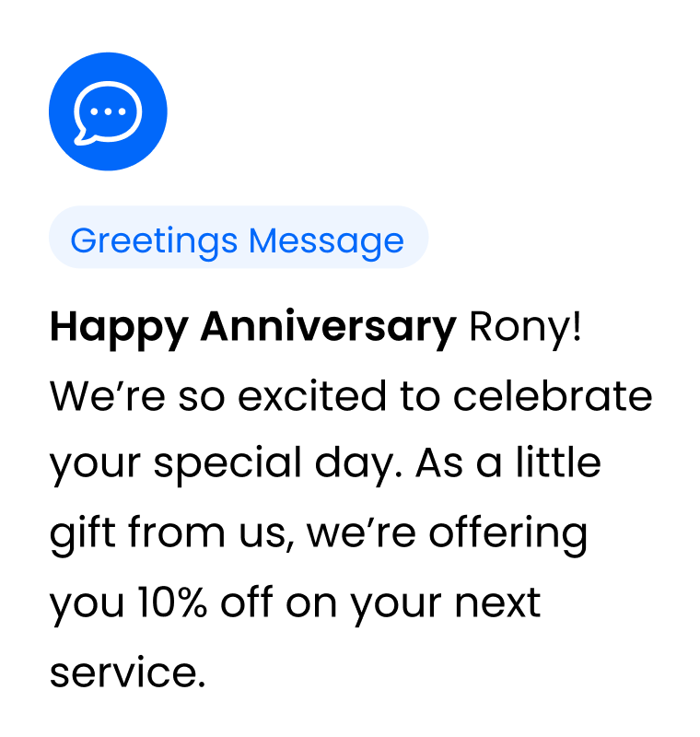Click the blue chat bubble icon
This screenshot has width=700, height=737.
pyautogui.click(x=108, y=111)
